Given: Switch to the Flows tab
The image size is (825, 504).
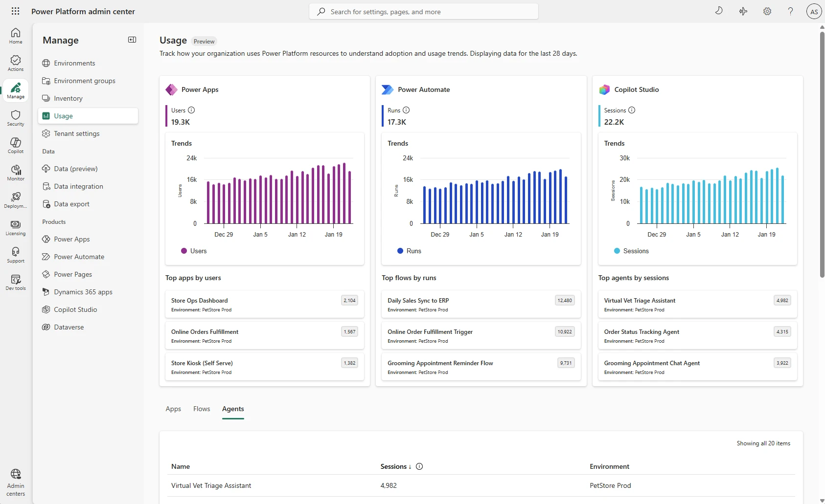Looking at the screenshot, I should tap(201, 409).
